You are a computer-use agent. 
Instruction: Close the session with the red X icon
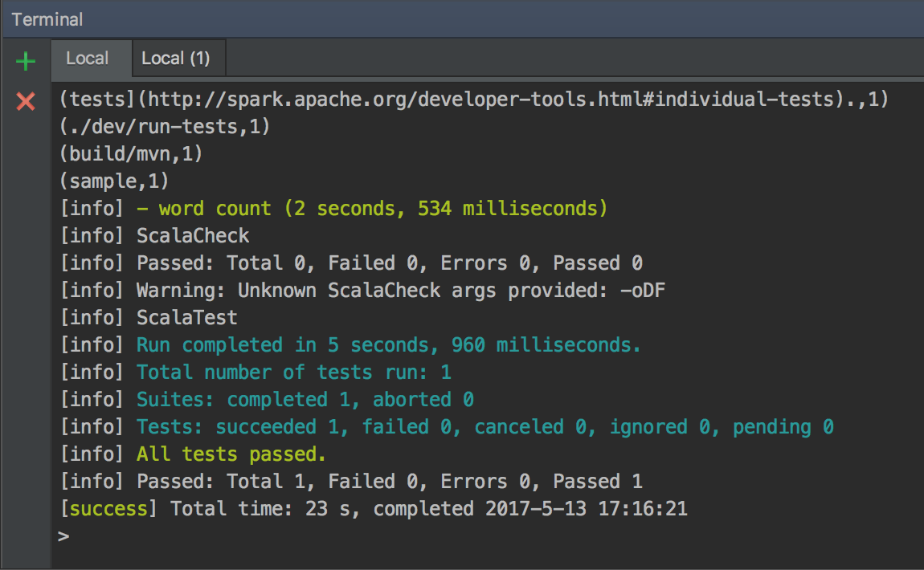(x=26, y=101)
